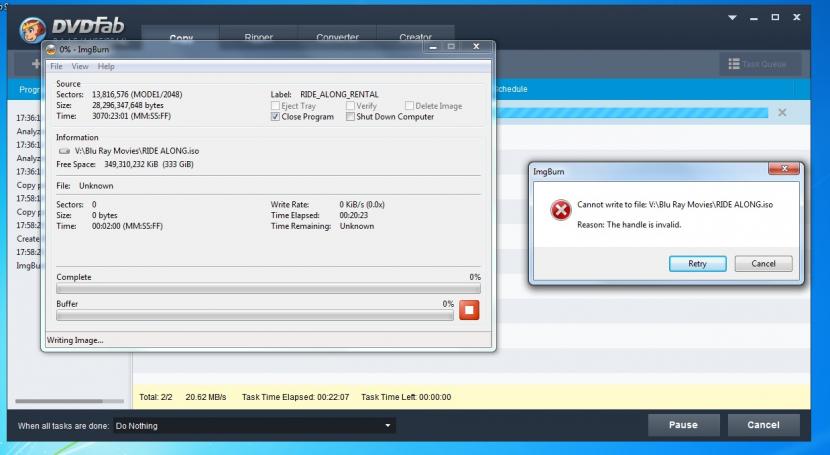Expand 'When all tasks are done' dropdown
Image resolution: width=830 pixels, height=455 pixels.
[388, 425]
